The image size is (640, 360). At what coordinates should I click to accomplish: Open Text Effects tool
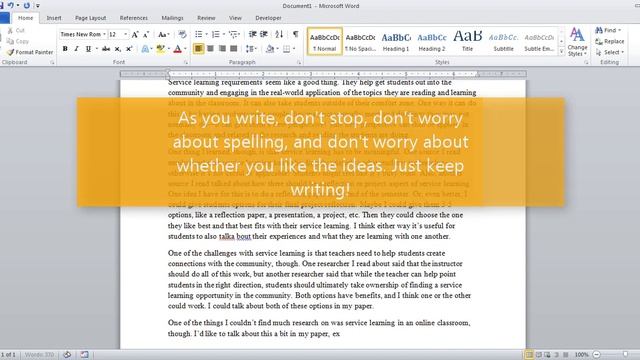coord(145,49)
